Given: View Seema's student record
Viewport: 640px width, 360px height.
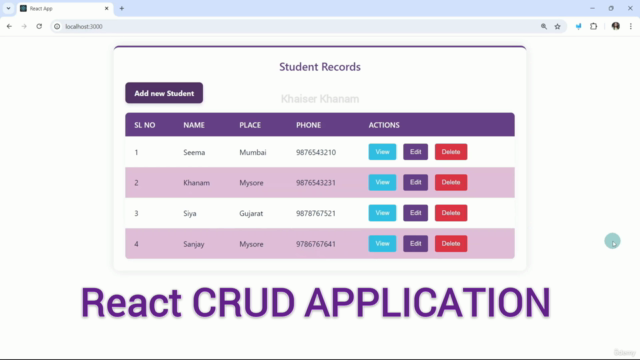Looking at the screenshot, I should pyautogui.click(x=382, y=152).
